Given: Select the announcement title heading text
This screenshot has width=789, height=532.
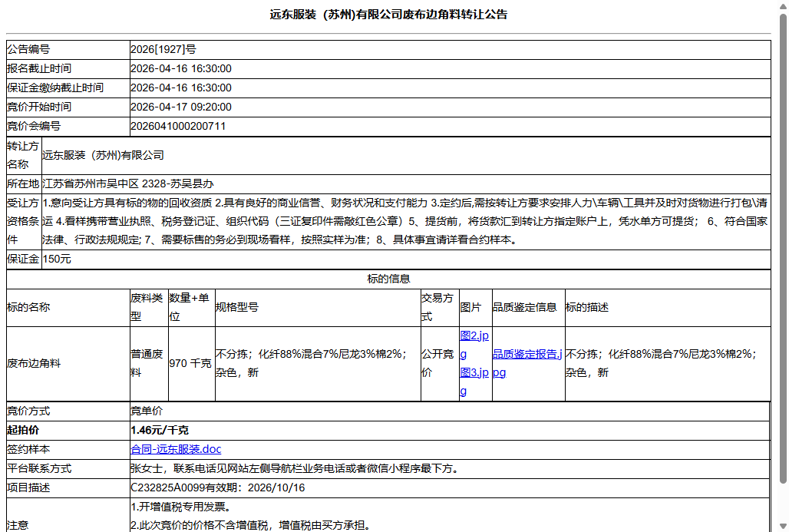Looking at the screenshot, I should click(x=388, y=15).
